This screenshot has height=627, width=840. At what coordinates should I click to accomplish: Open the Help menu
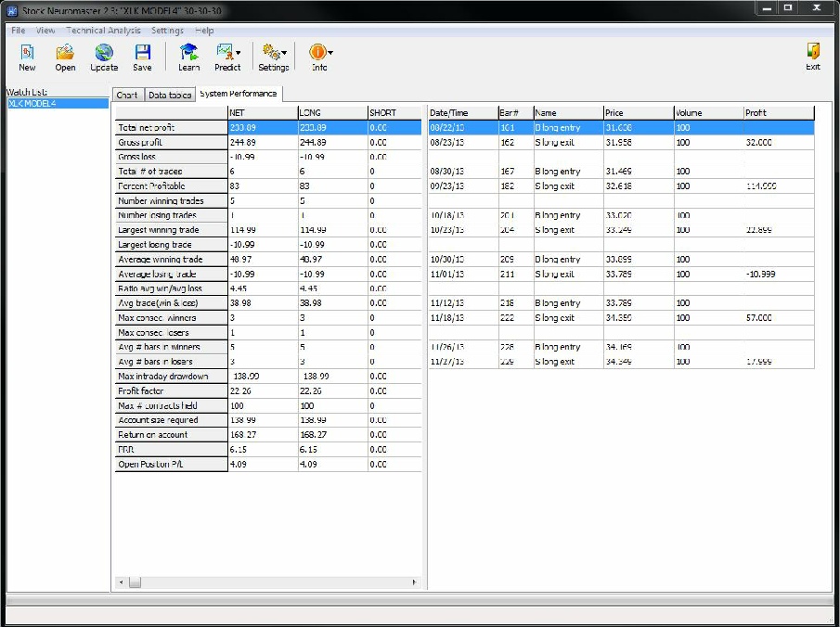[x=204, y=31]
